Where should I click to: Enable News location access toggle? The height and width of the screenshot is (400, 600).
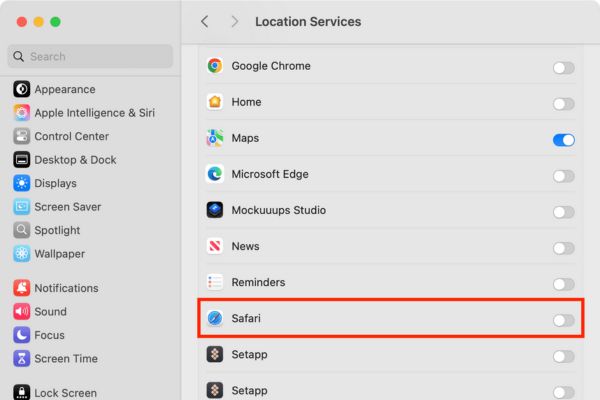pos(563,248)
